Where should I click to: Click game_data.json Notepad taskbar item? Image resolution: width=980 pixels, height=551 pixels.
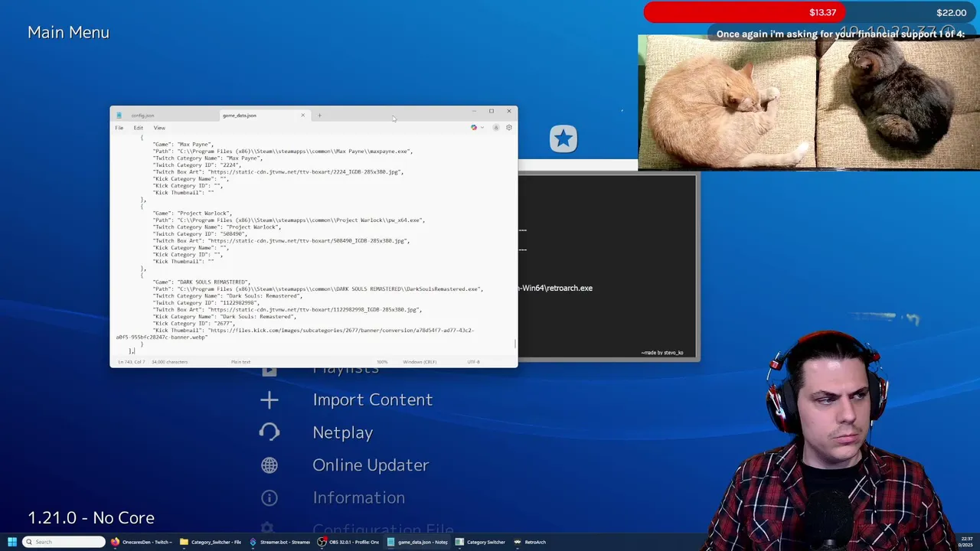[417, 542]
